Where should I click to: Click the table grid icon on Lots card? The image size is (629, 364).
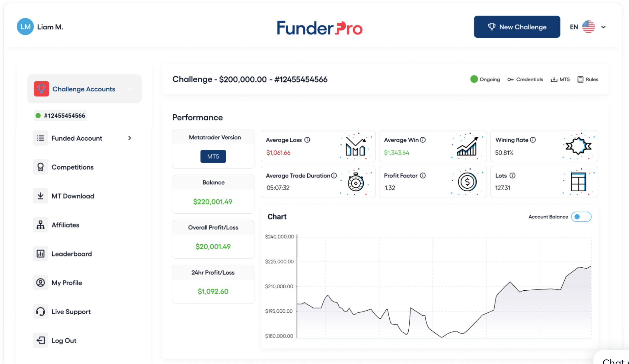(578, 182)
